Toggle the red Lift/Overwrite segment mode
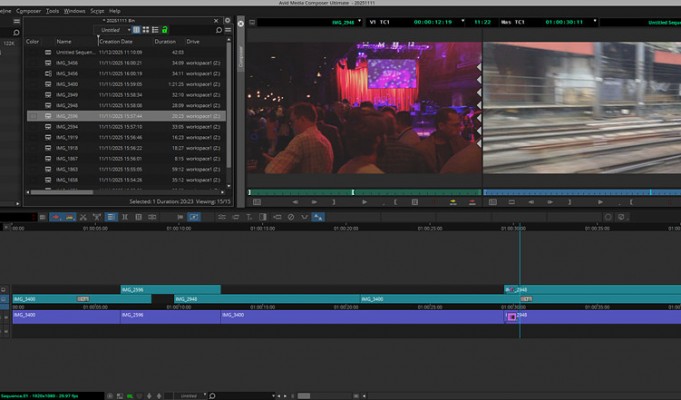This screenshot has width=681, height=400. (56, 216)
